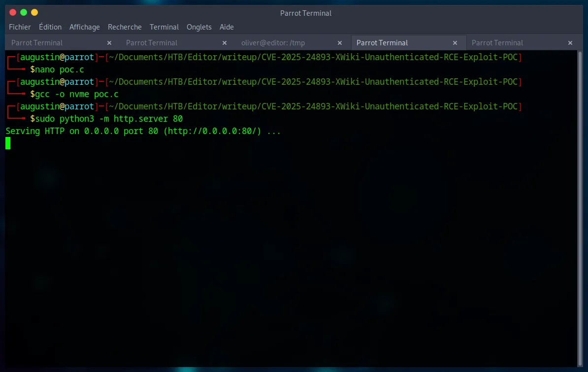Open the Onglets menu
Screen dimensions: 588x372
tap(199, 27)
